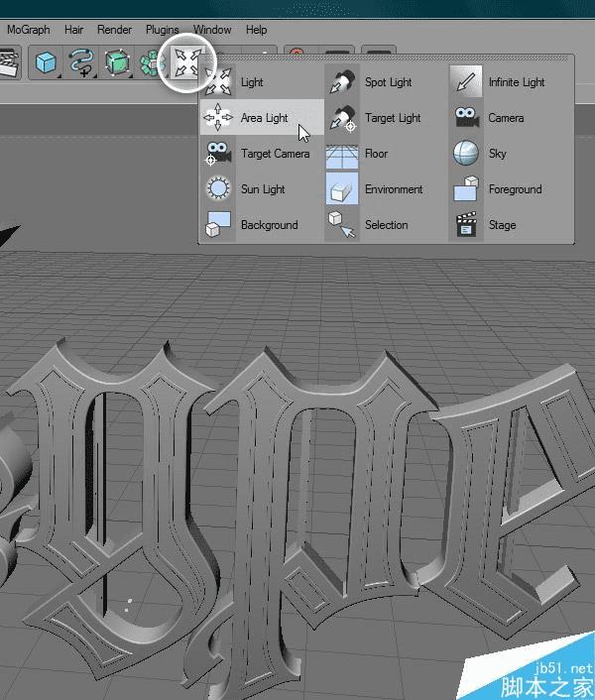Image resolution: width=595 pixels, height=700 pixels.
Task: Click the Environment label text
Action: click(x=394, y=189)
